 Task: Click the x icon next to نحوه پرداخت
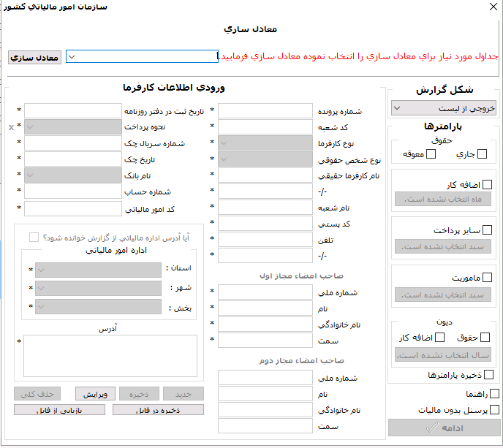click(11, 127)
